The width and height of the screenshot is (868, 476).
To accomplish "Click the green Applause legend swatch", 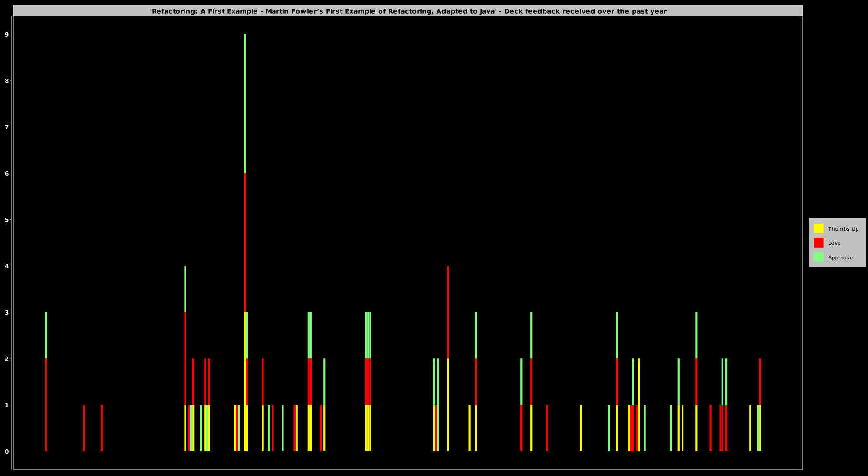I will click(819, 257).
